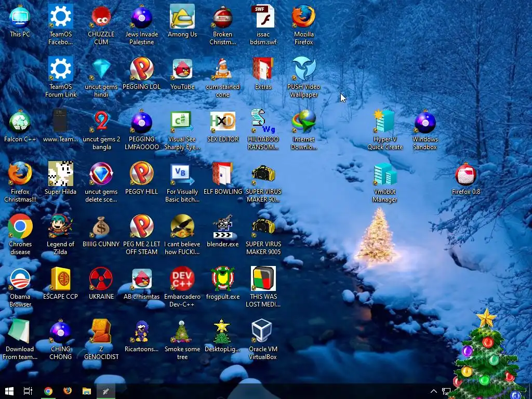Open the Broken Christmas ornament icon
Image resolution: width=532 pixels, height=399 pixels.
coord(222,17)
